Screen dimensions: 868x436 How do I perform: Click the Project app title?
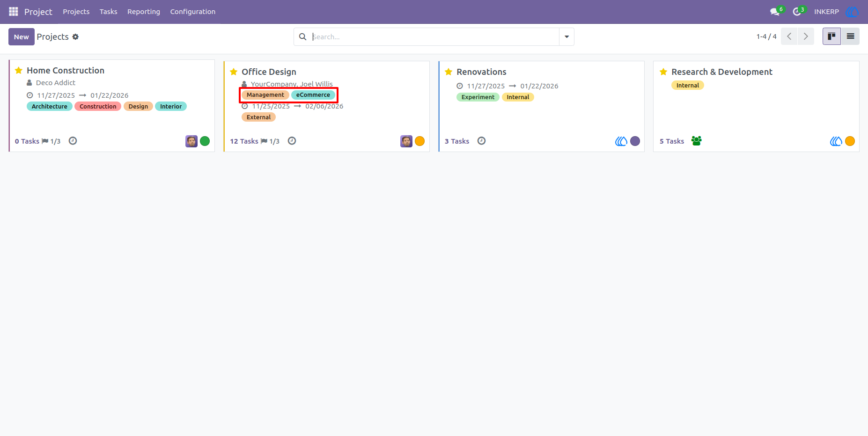tap(38, 12)
